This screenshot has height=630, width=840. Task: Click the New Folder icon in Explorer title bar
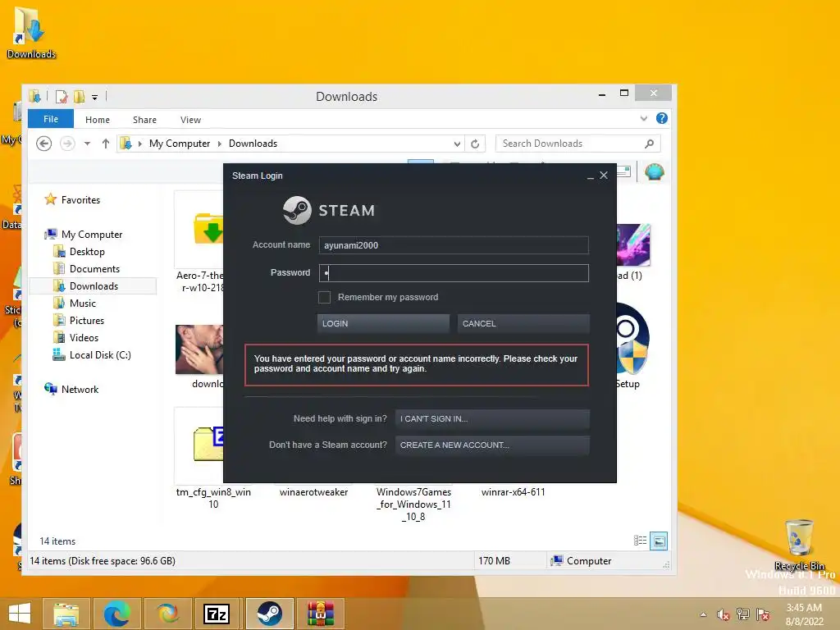[80, 97]
